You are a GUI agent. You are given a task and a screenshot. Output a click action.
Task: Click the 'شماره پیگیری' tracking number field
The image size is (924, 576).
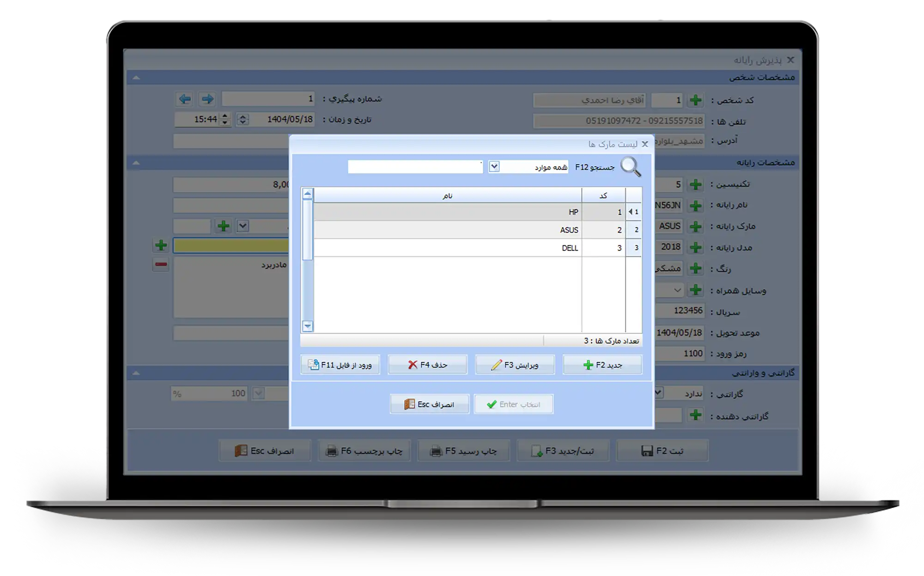click(x=268, y=98)
